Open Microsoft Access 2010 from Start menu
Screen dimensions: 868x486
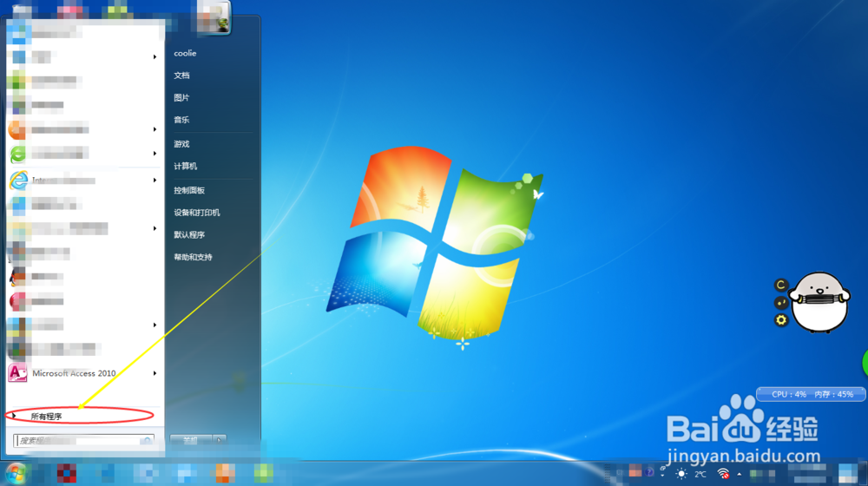83,373
